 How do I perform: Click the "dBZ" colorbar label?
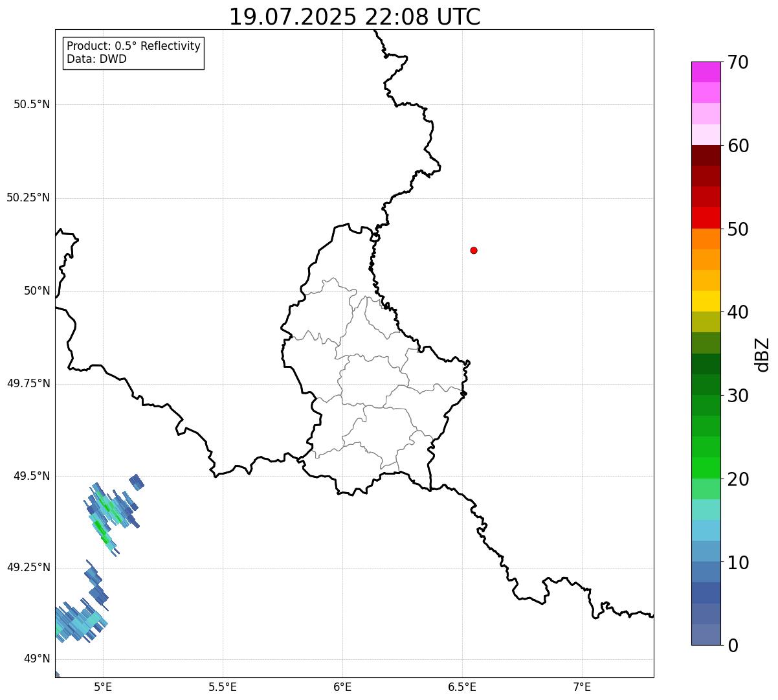click(763, 354)
